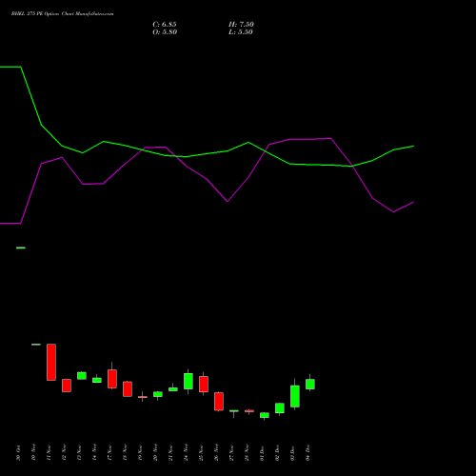The width and height of the screenshot is (476, 476).
Task: Select the '30 Oct' date label
Action: [18, 453]
